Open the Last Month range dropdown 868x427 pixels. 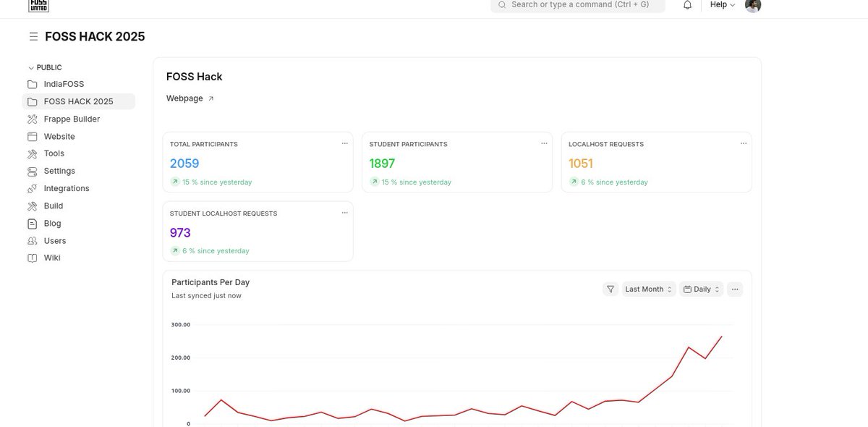click(x=649, y=289)
